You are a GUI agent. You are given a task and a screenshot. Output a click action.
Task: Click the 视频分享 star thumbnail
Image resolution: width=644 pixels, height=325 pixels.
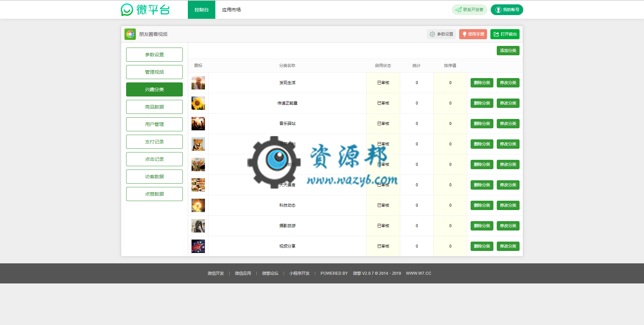198,246
